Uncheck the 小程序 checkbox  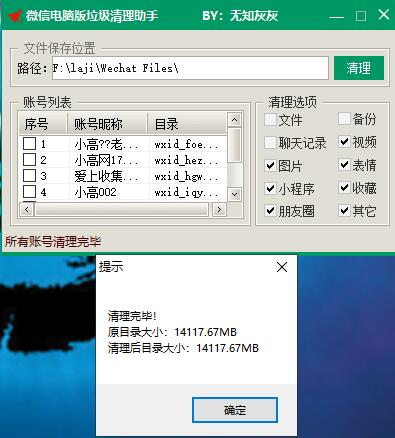tap(270, 189)
